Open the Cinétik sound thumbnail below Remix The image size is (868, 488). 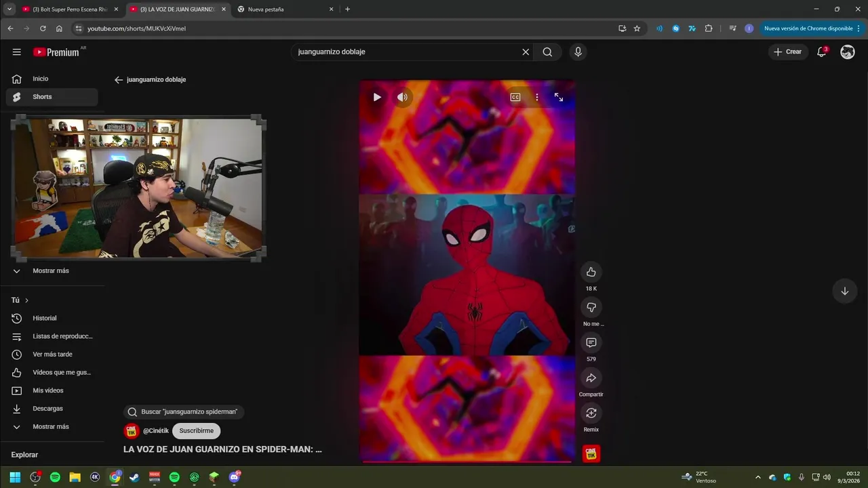[591, 453]
